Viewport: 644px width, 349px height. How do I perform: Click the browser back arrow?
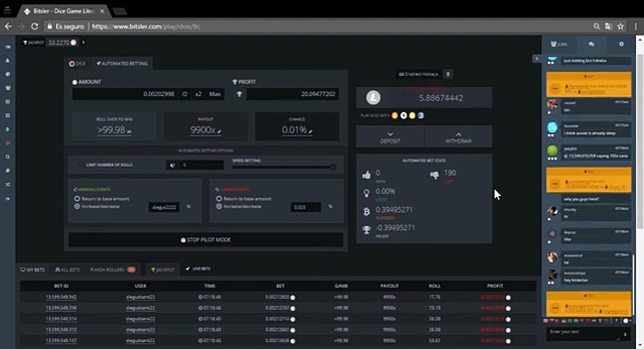8,26
